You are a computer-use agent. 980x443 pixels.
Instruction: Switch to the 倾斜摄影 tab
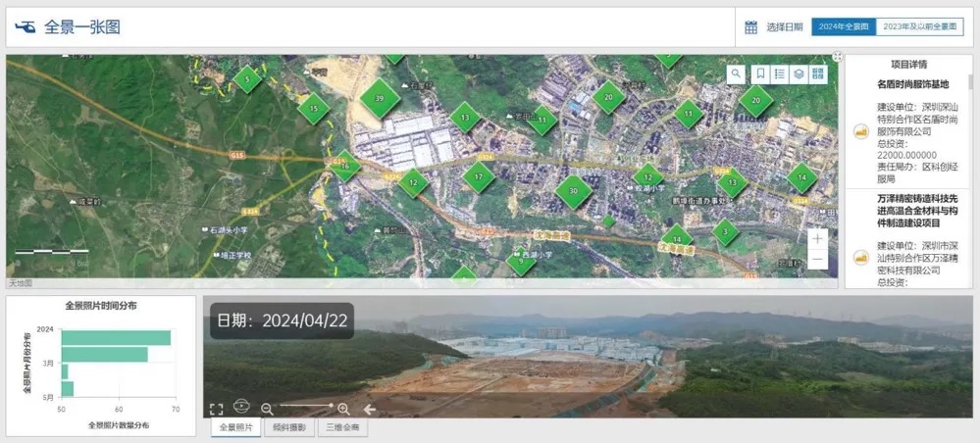(x=288, y=428)
